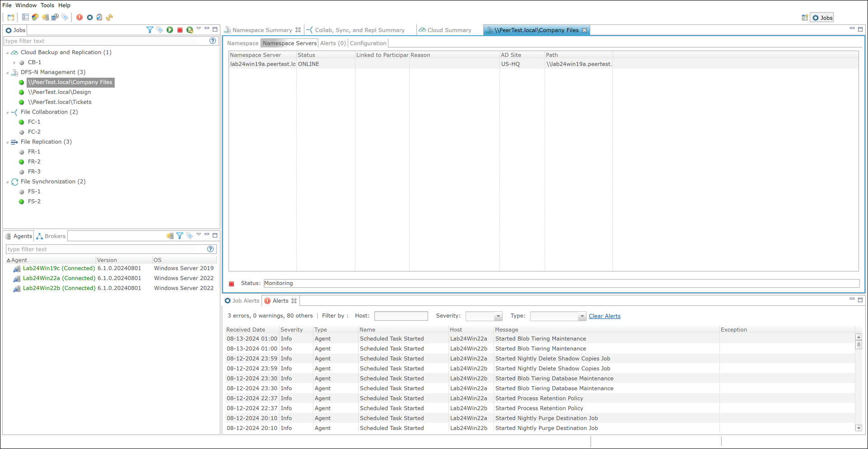Viewport: 868px width, 449px height.
Task: Click the Jobs perspective button at top right
Action: pyautogui.click(x=822, y=18)
